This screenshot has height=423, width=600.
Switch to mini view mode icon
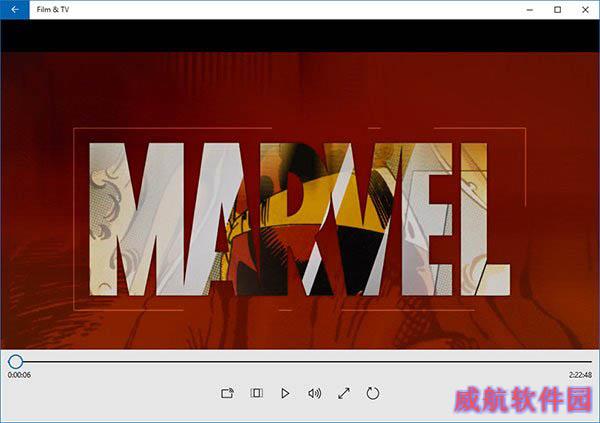pos(256,393)
